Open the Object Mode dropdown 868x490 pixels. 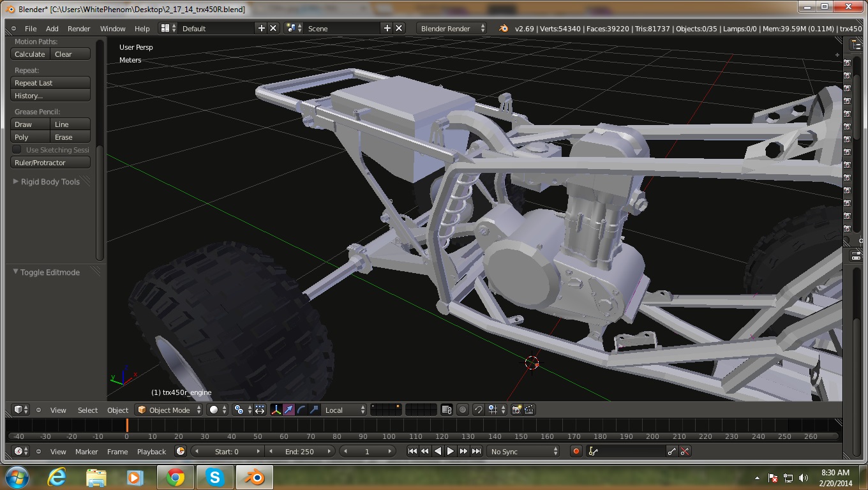click(x=169, y=410)
